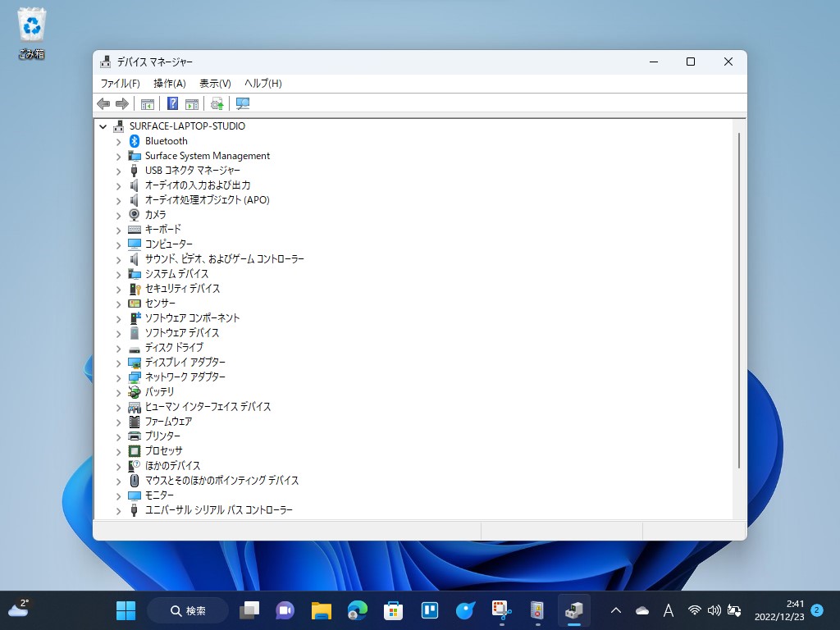Click the blue Help question mark icon
840x630 pixels.
point(172,103)
